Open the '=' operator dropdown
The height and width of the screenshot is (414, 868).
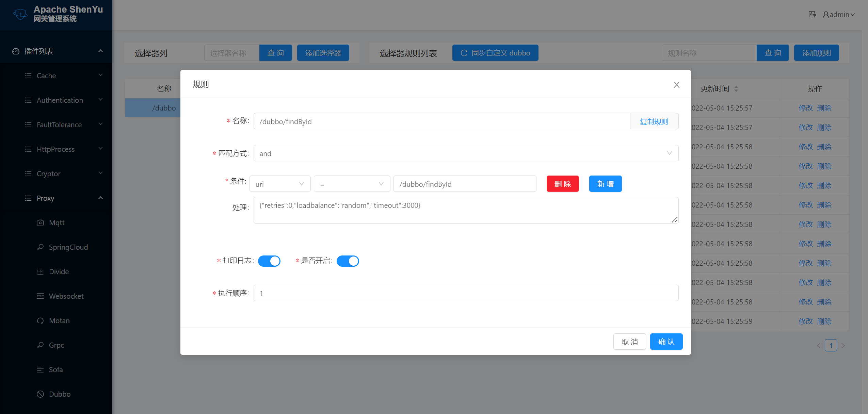[352, 184]
